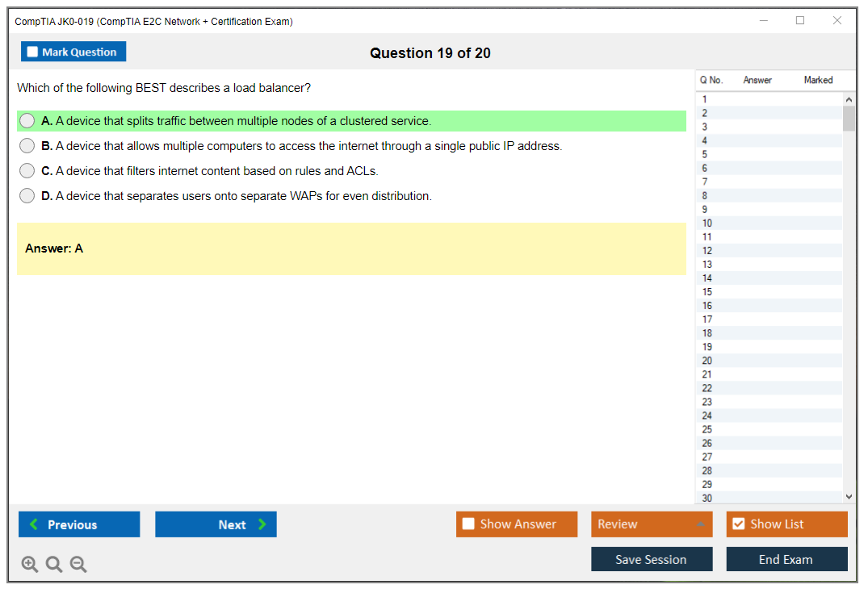This screenshot has width=868, height=593.
Task: Pick option D about separate WAPs
Action: (x=27, y=196)
